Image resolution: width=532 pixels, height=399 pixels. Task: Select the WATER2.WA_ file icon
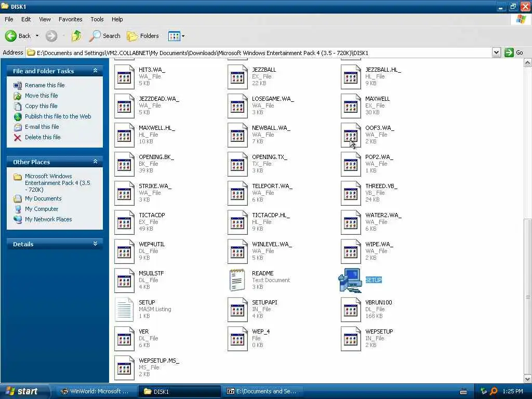click(x=351, y=223)
